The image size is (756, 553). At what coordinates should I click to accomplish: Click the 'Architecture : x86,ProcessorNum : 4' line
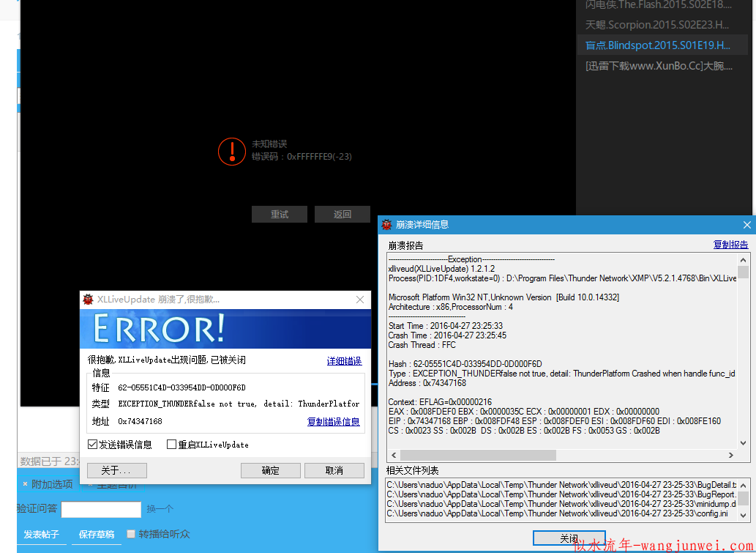pyautogui.click(x=451, y=307)
